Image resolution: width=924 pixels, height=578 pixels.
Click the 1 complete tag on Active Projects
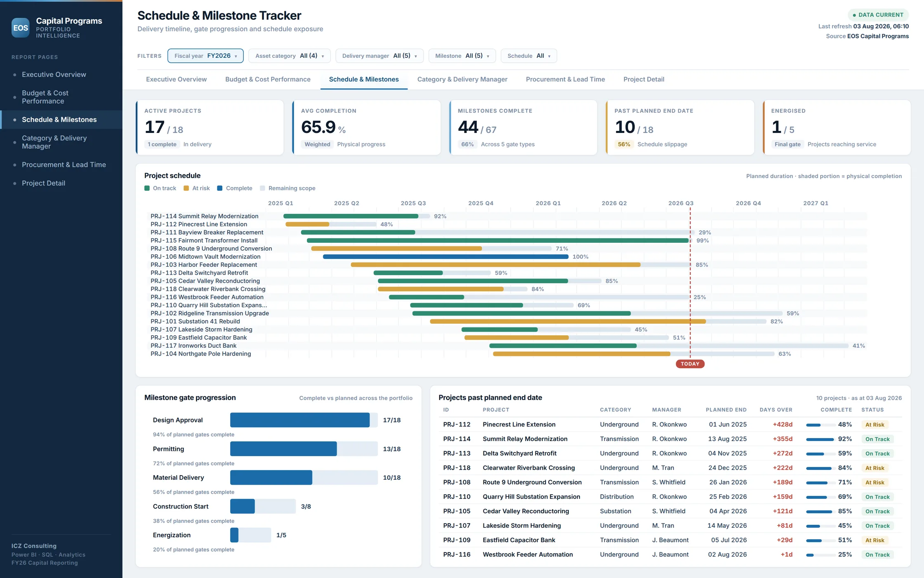pyautogui.click(x=162, y=144)
